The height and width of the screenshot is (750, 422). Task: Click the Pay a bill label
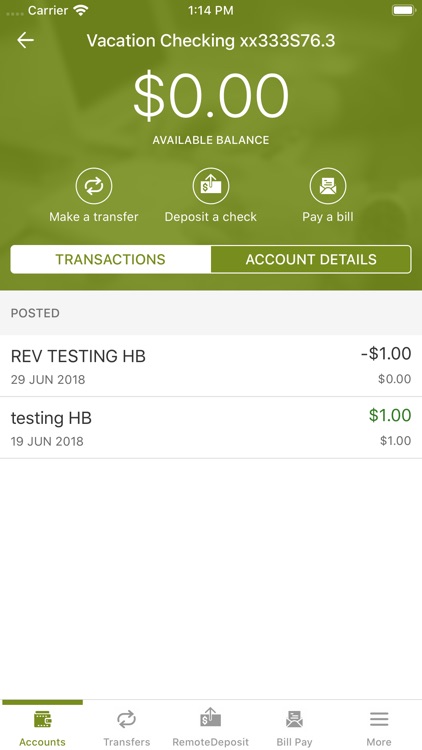click(328, 217)
